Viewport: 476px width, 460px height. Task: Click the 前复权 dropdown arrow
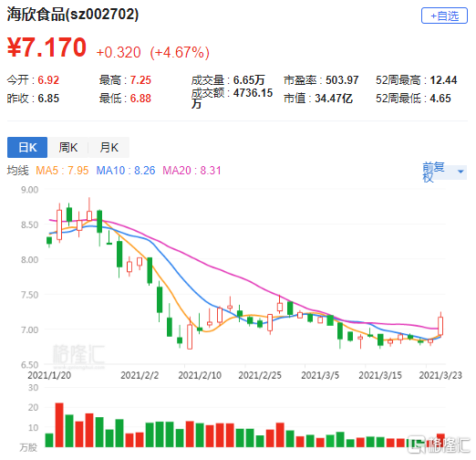click(460, 172)
